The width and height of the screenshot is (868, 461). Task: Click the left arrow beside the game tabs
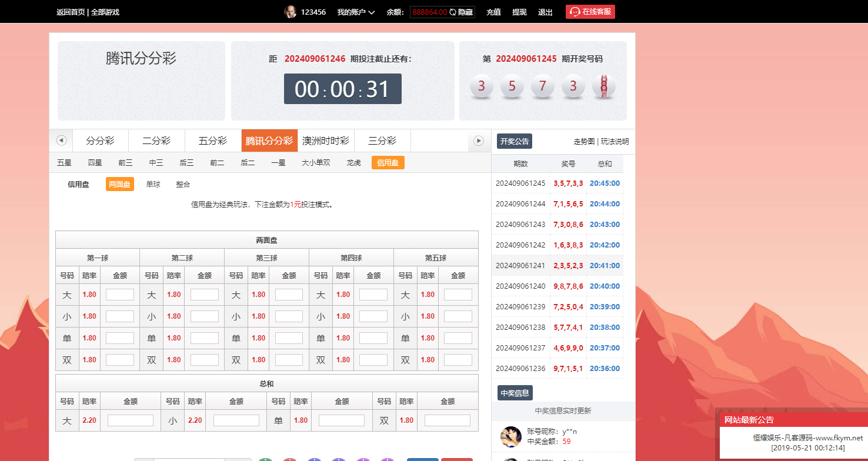(61, 141)
